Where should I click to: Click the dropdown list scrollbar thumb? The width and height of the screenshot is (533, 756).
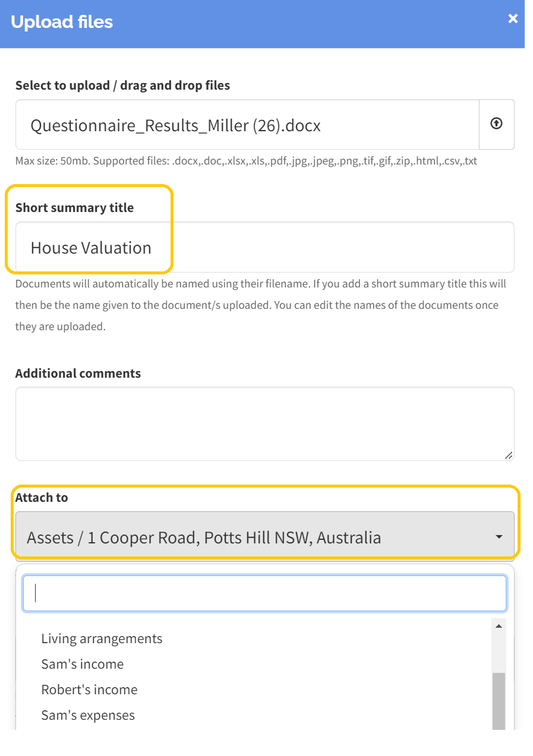click(499, 701)
